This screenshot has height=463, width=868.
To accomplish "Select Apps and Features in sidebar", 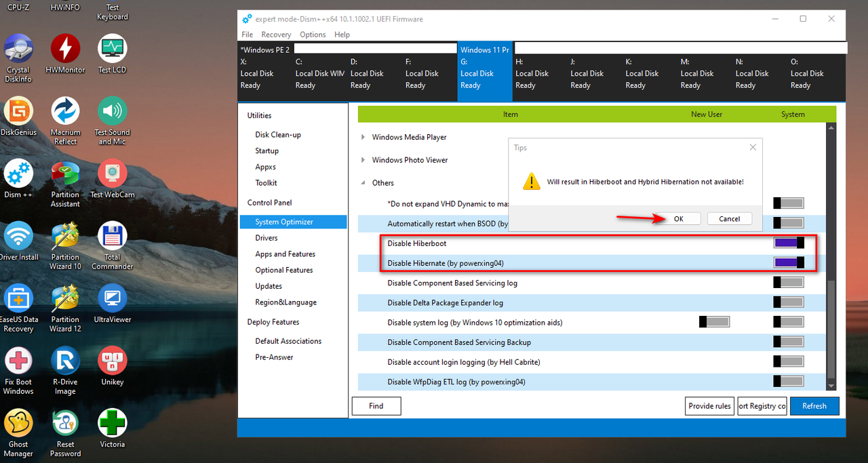I will pyautogui.click(x=285, y=254).
